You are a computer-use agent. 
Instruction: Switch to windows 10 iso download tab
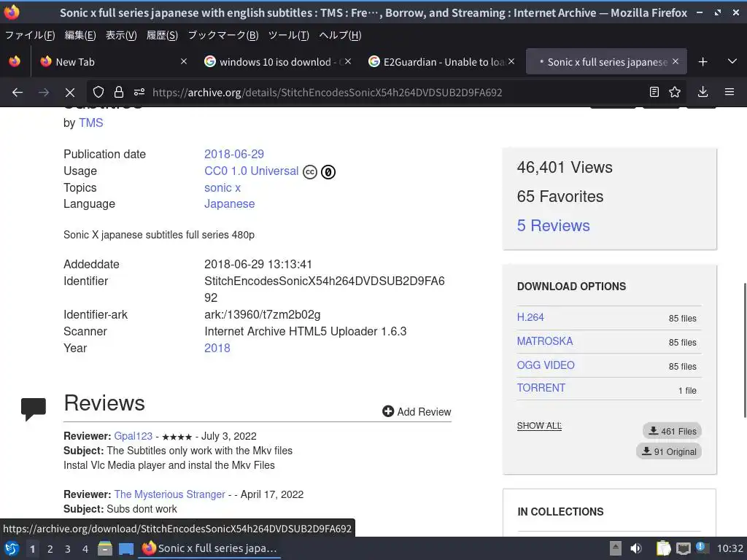pos(277,61)
